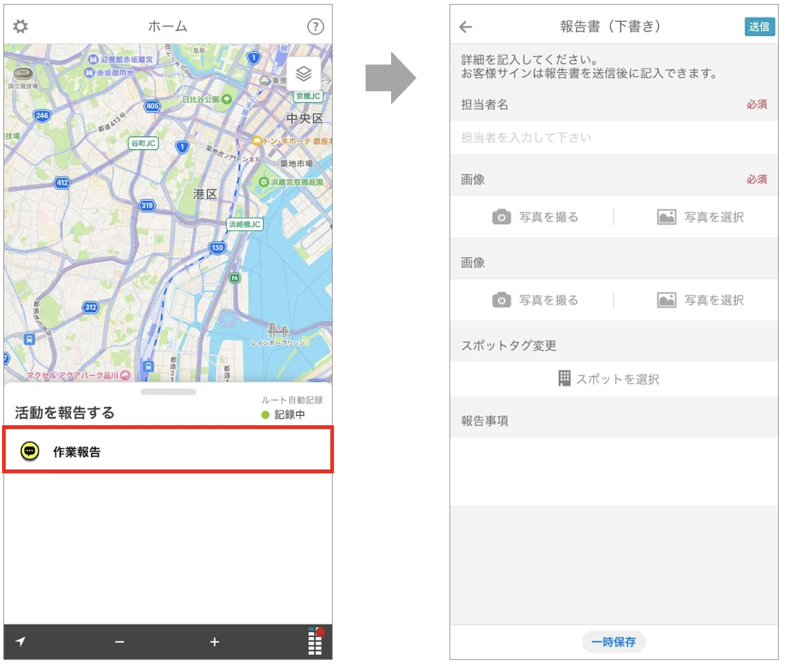Image resolution: width=793 pixels, height=672 pixels.
Task: Focus the 報告事項 text area
Action: coord(614,471)
